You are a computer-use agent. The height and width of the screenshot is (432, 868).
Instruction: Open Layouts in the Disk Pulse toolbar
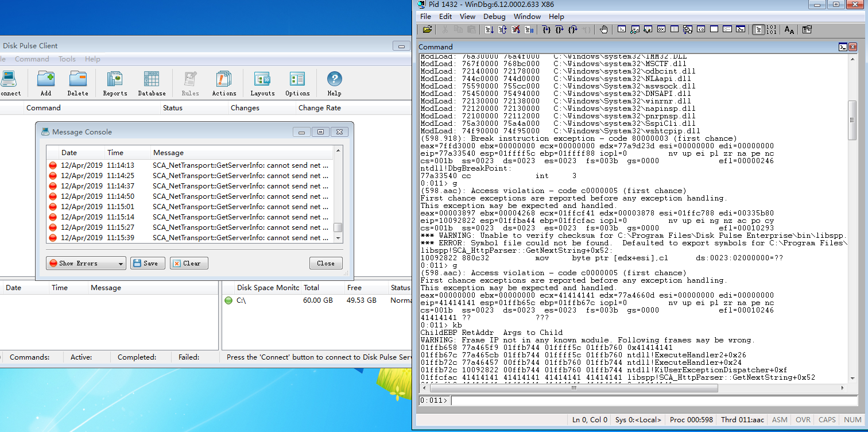262,84
